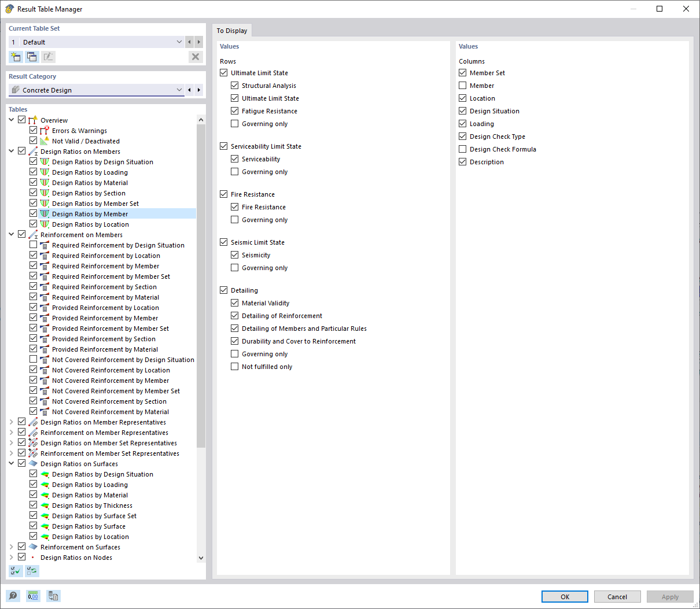The width and height of the screenshot is (700, 609).
Task: Rename table set icon
Action: click(48, 57)
